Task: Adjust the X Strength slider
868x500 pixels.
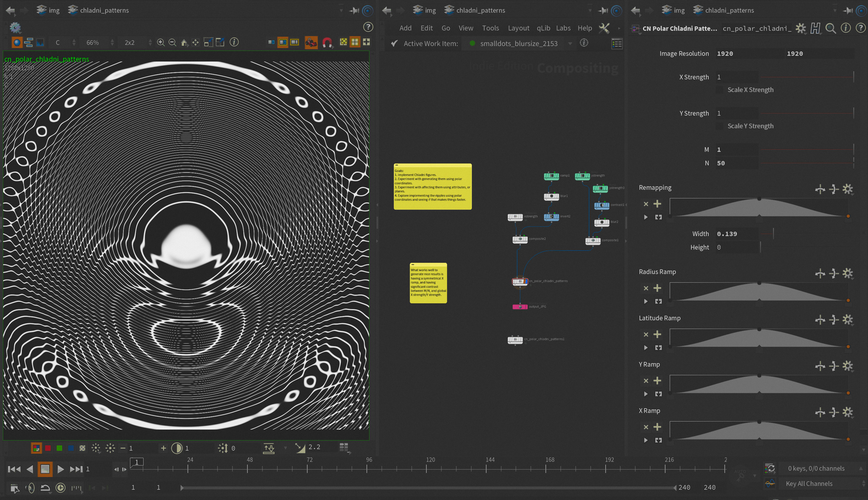Action: (807, 77)
